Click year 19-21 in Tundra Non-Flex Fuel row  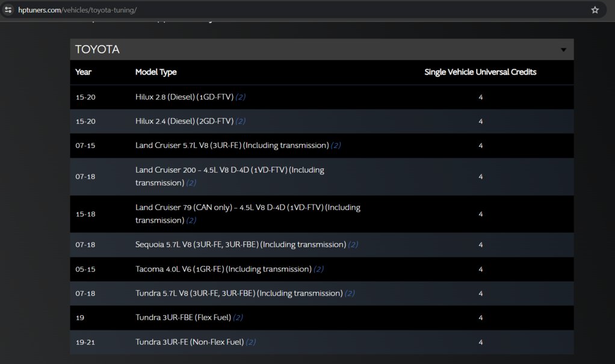(85, 342)
